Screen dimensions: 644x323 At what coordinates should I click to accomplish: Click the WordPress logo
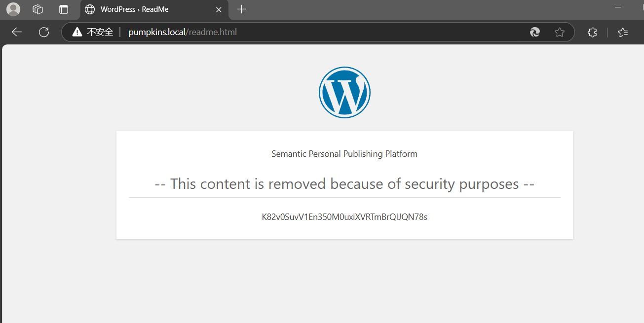(344, 92)
